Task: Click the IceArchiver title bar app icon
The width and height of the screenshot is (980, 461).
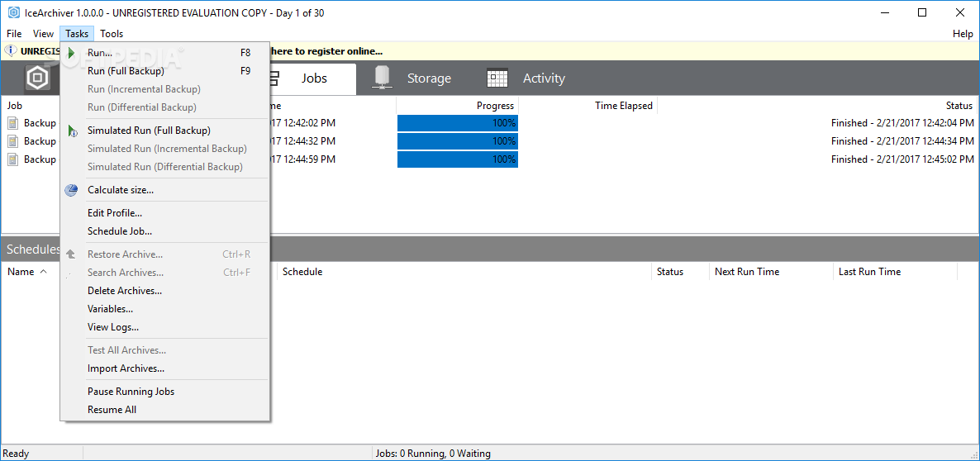Action: [13, 12]
